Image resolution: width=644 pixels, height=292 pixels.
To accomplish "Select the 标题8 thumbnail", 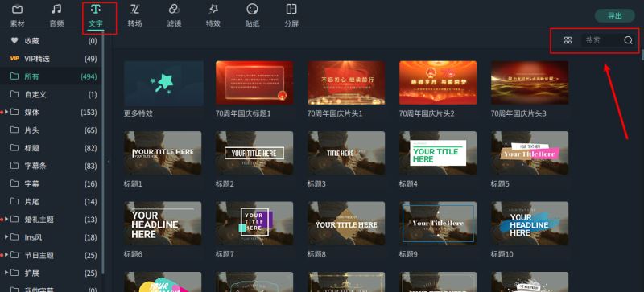I will pyautogui.click(x=346, y=224).
